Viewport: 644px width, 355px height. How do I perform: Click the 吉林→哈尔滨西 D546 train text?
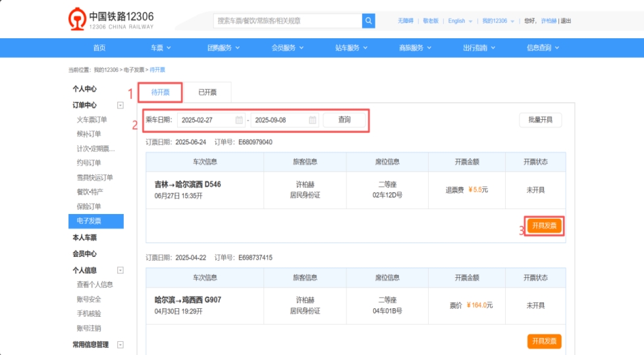[188, 184]
